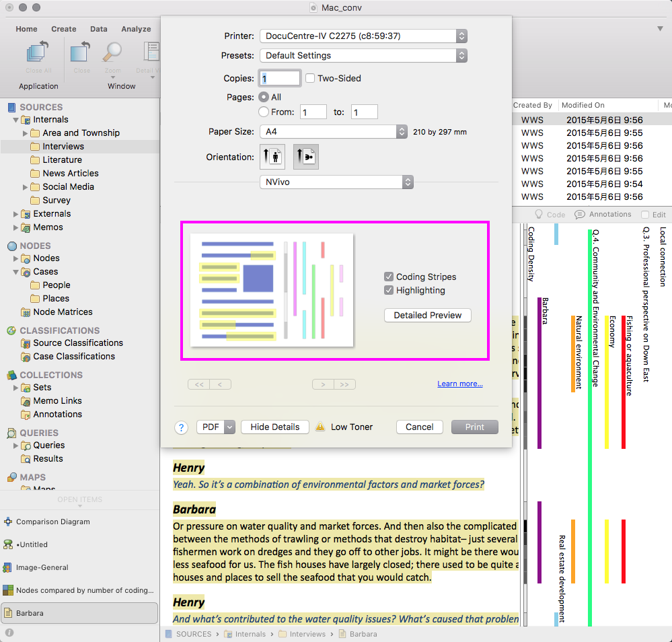Collapse the Cases folder
Image resolution: width=672 pixels, height=642 pixels.
[x=16, y=272]
